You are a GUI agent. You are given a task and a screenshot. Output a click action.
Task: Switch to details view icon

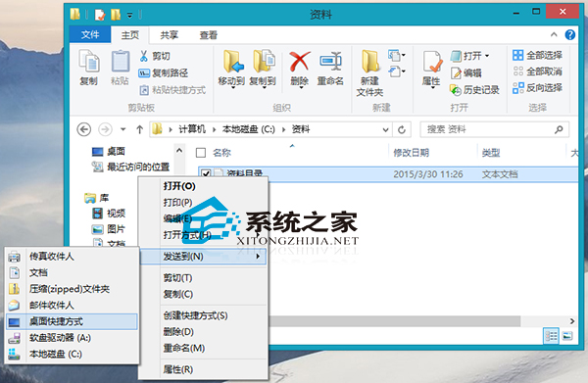pos(551,336)
